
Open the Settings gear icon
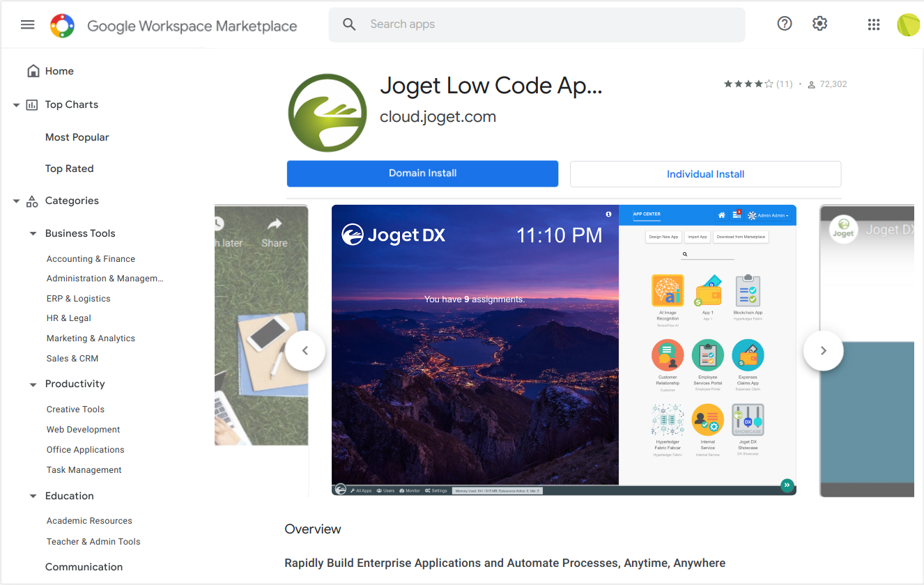(x=819, y=24)
